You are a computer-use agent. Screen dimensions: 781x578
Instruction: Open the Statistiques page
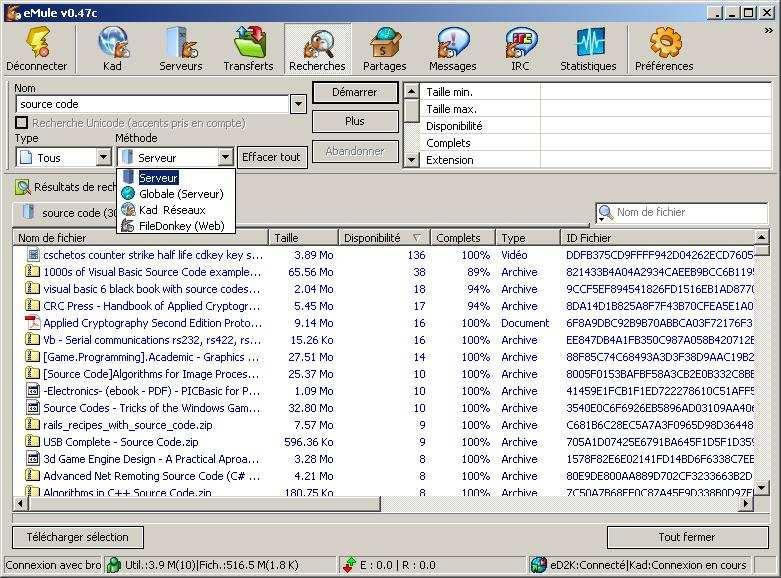588,48
